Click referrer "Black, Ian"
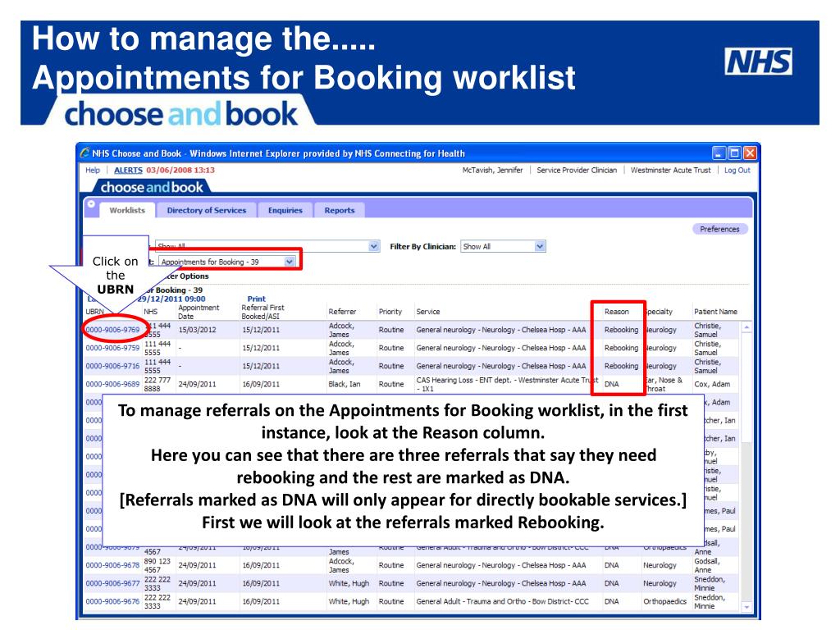Viewport: 840px width, 630px height. 345,384
